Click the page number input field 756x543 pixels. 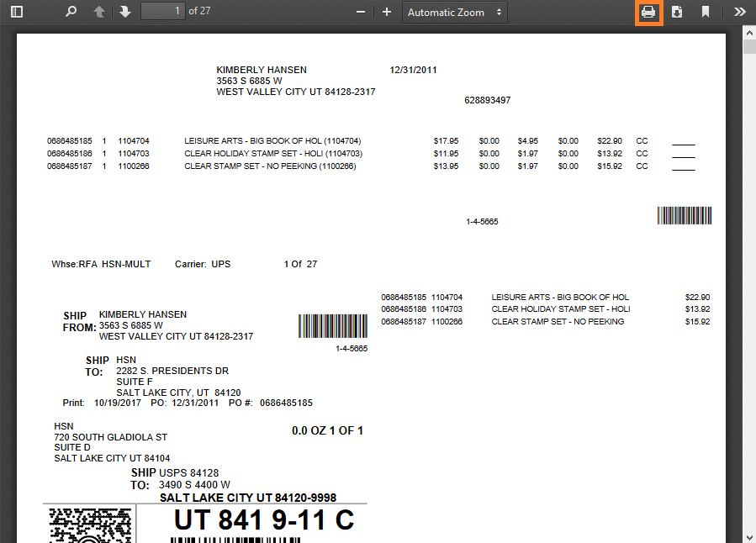click(x=163, y=11)
